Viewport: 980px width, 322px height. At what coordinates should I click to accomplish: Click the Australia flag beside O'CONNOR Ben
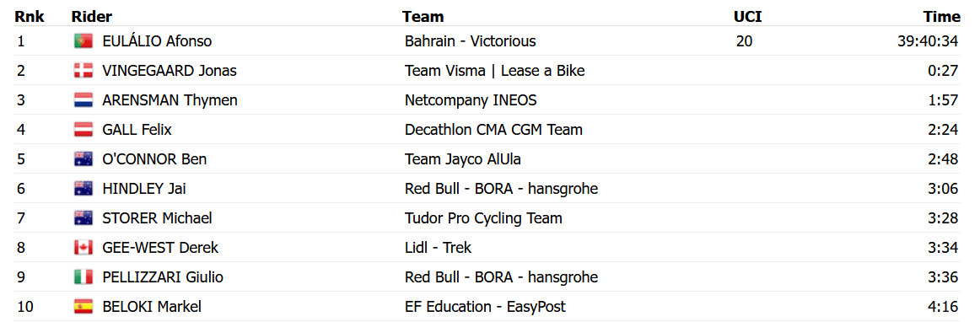coord(83,159)
